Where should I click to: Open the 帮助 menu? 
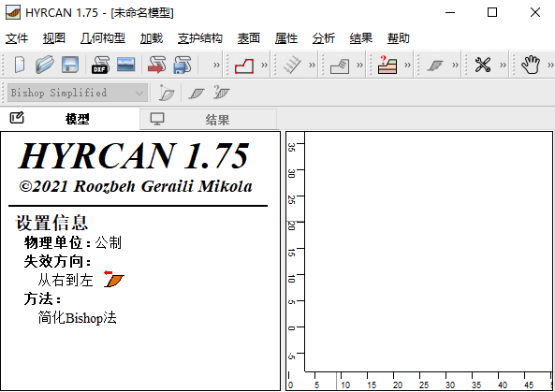[x=398, y=38]
